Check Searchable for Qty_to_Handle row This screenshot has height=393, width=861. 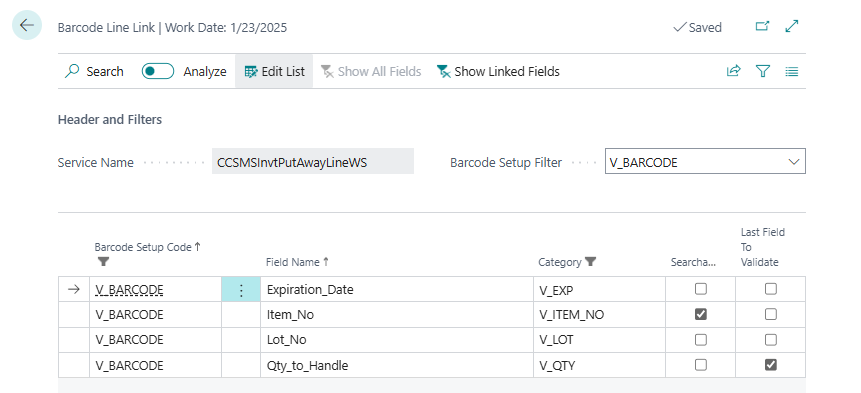[701, 365]
